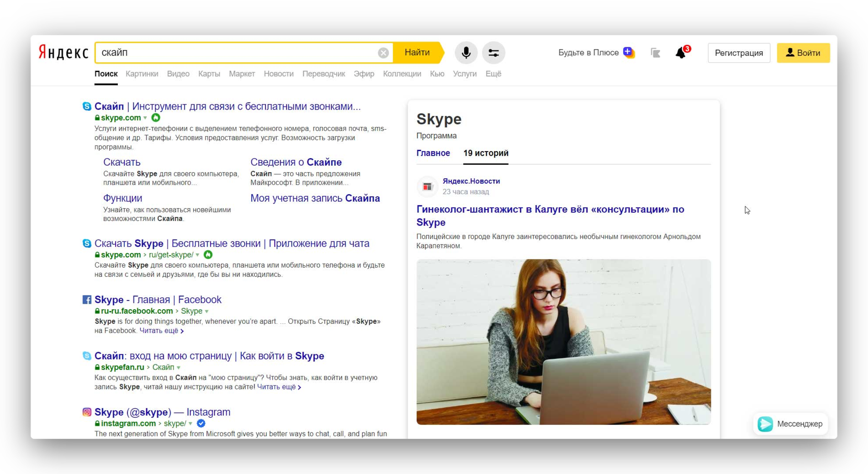Click the green Turbo badge next to skype.com
868x474 pixels.
click(x=156, y=118)
